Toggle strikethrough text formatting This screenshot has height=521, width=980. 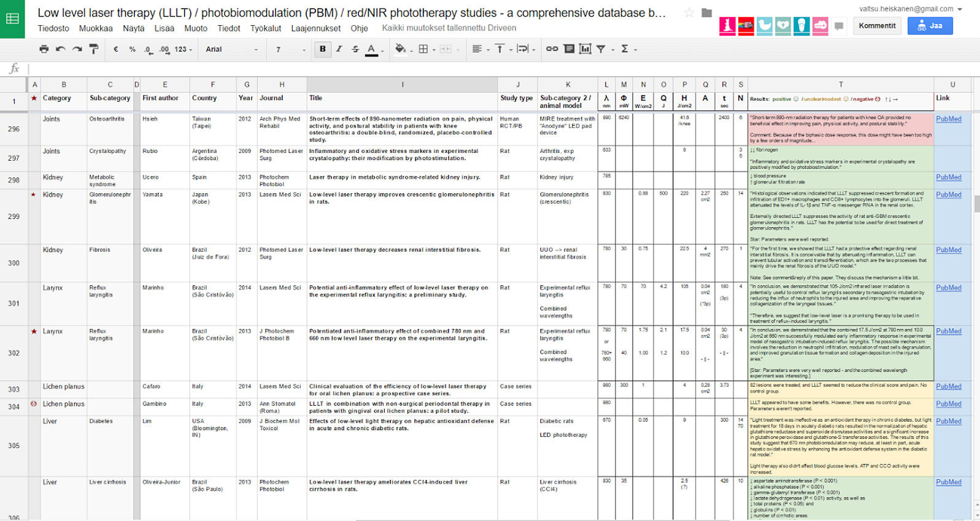[x=355, y=49]
